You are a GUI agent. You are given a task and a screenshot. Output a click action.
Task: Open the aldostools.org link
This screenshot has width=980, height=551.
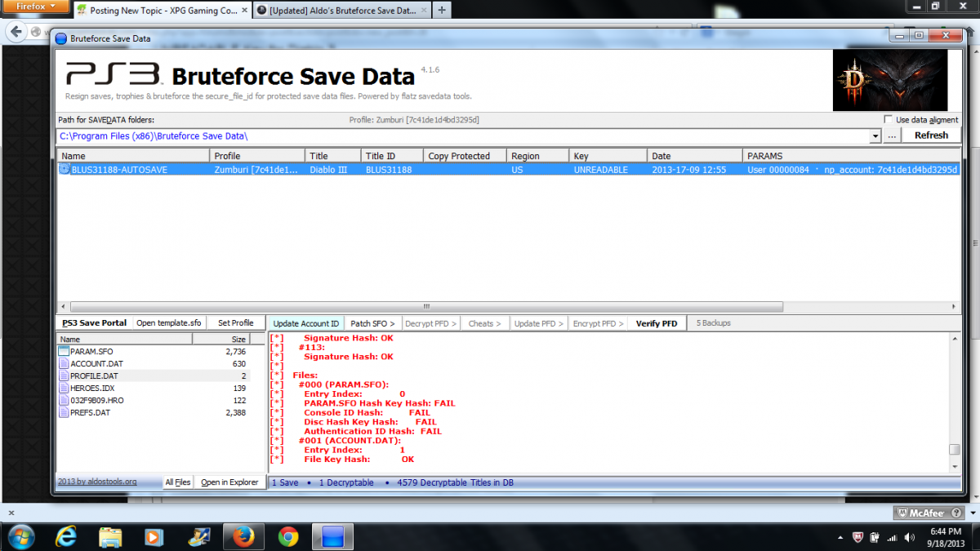click(x=97, y=482)
